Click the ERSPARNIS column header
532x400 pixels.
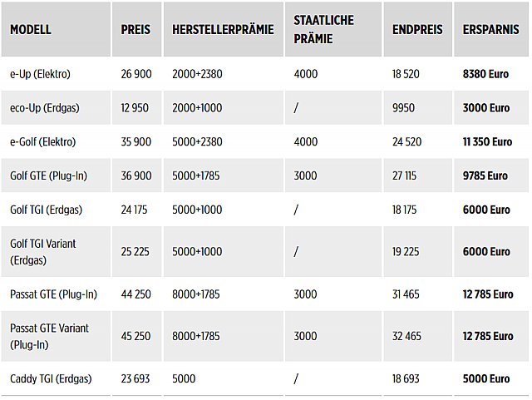click(490, 29)
